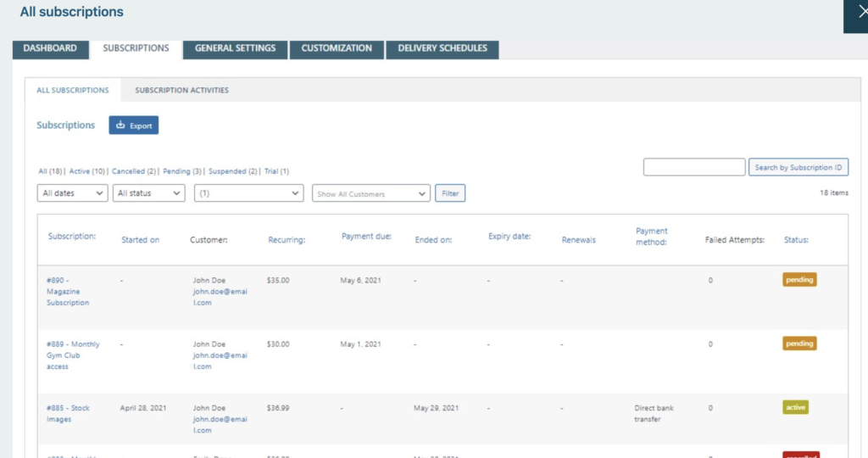Select the April 28, 2021 start date

tap(142, 408)
